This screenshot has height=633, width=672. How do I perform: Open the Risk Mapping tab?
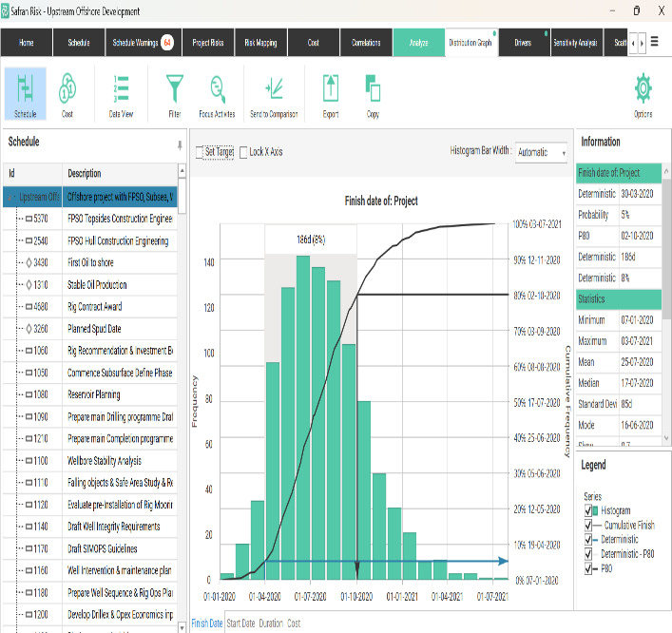click(260, 43)
